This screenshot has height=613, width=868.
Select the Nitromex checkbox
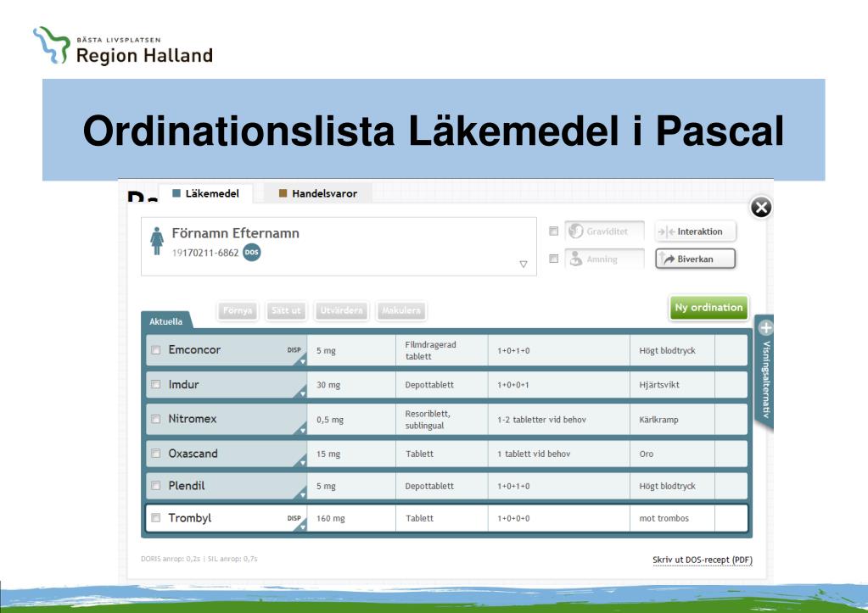pos(156,419)
